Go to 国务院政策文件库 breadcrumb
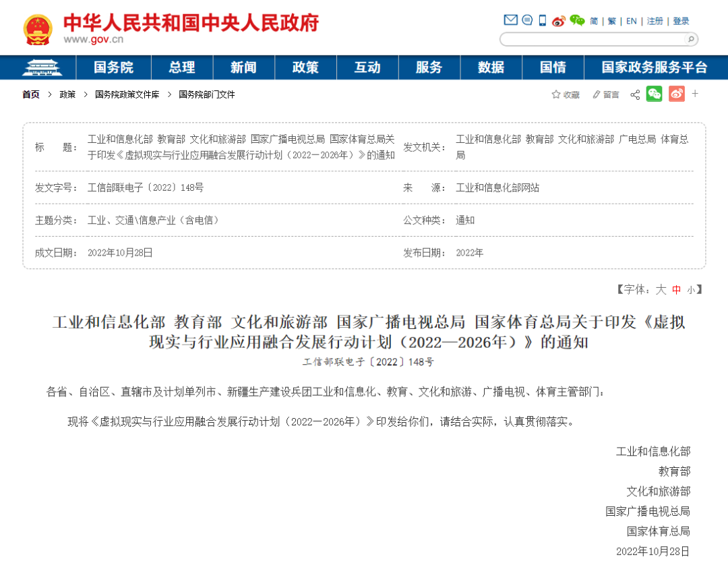The image size is (728, 563). coord(127,95)
